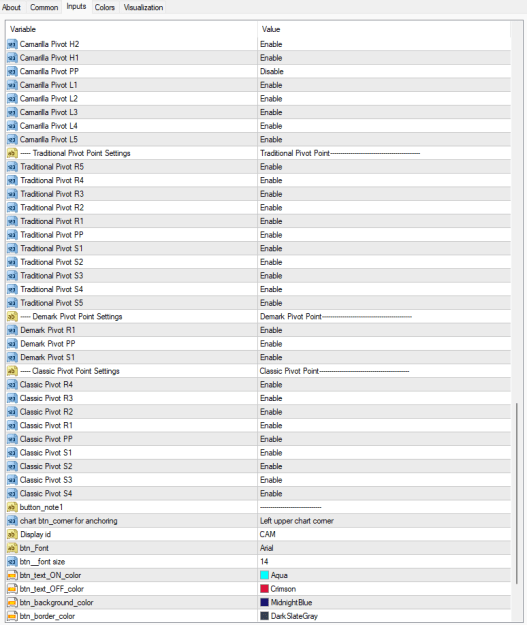This screenshot has width=527, height=625.
Task: Click the vertical scrollbar thumb
Action: click(517, 493)
